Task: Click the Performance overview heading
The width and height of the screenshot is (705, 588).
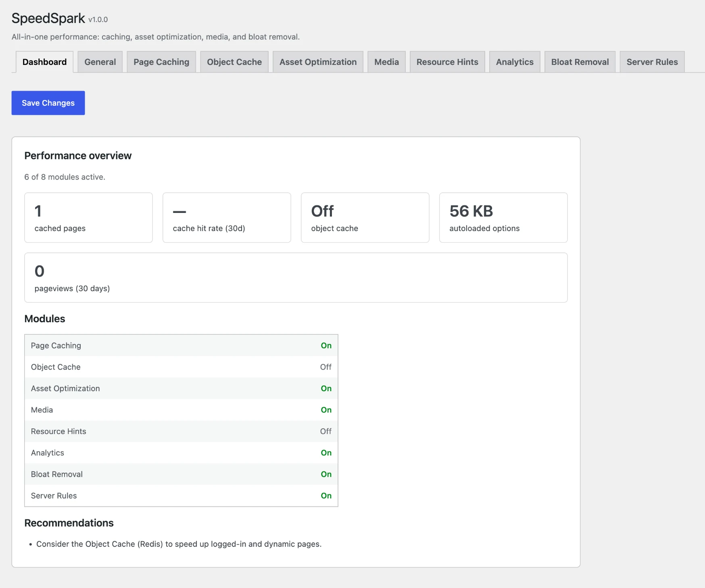Action: pyautogui.click(x=78, y=156)
